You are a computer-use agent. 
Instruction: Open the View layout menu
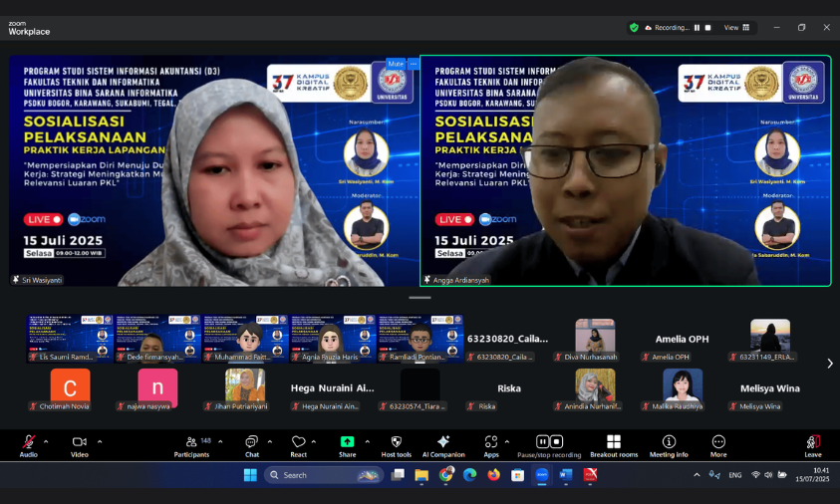[736, 27]
